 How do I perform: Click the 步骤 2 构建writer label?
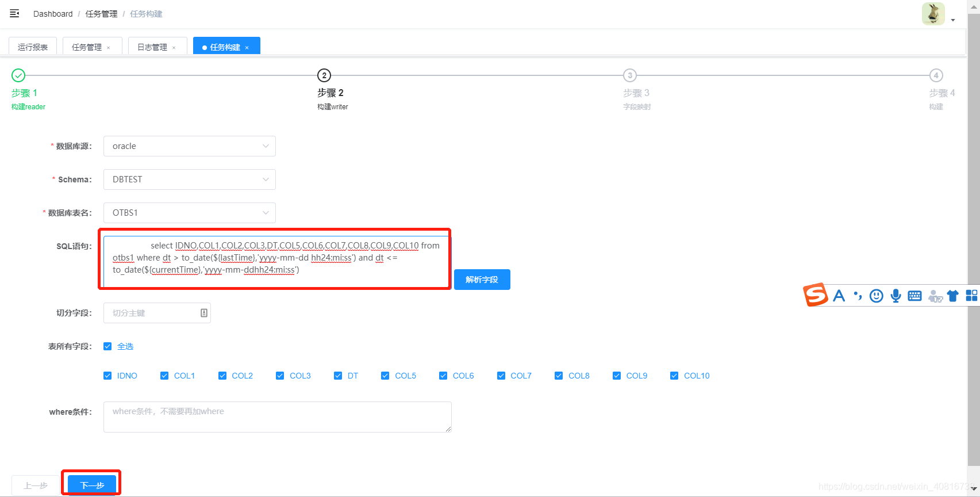pos(333,99)
